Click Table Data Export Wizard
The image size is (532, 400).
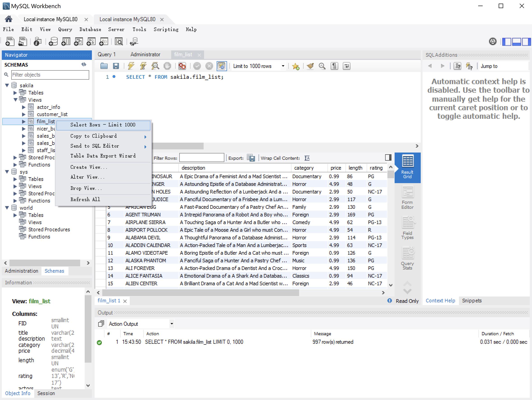pyautogui.click(x=103, y=156)
